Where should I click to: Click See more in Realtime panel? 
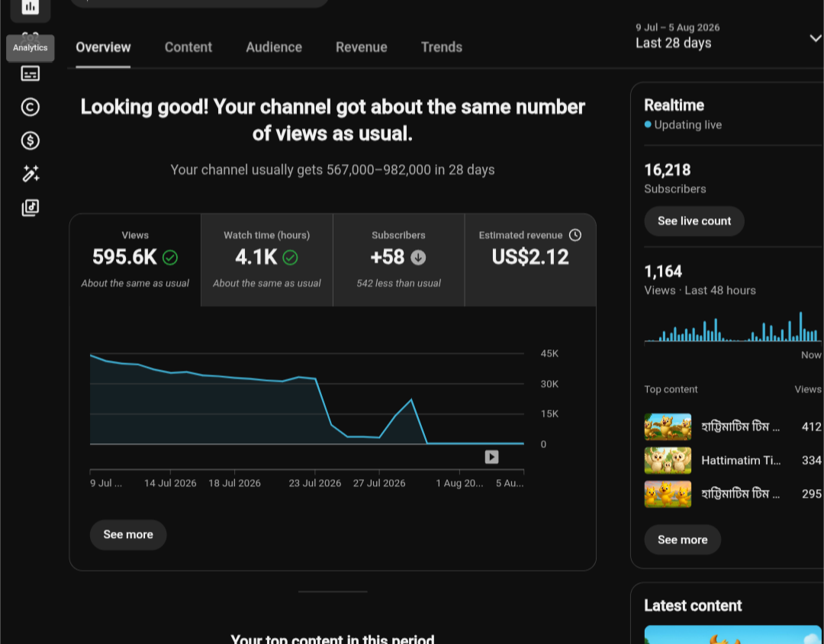click(x=683, y=540)
